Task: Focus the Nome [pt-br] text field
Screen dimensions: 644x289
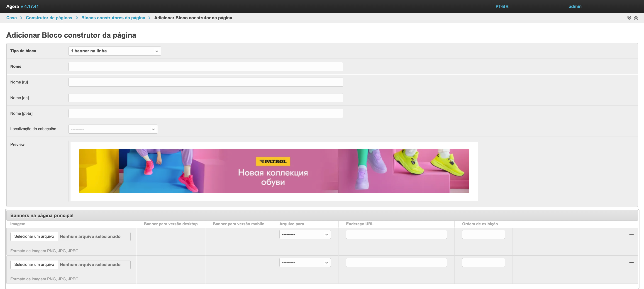Action: coord(205,113)
